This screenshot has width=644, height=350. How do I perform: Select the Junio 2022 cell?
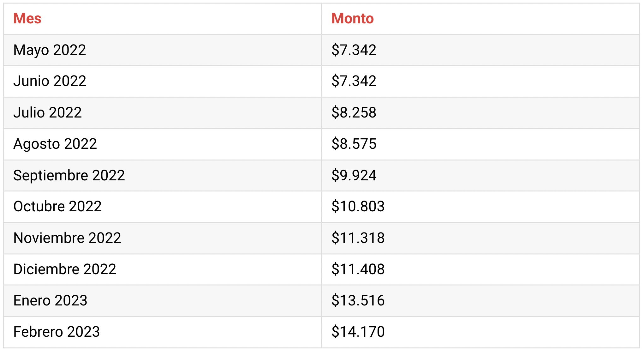tap(162, 81)
